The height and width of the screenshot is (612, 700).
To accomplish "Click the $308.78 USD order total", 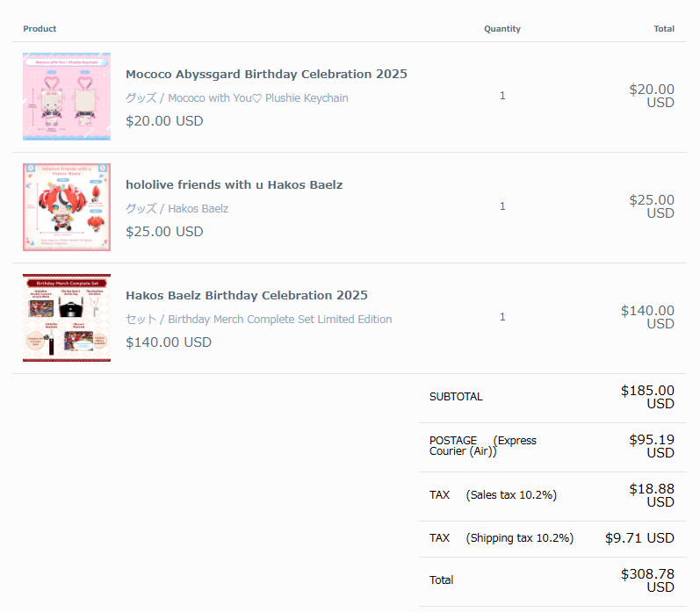I will (x=647, y=580).
